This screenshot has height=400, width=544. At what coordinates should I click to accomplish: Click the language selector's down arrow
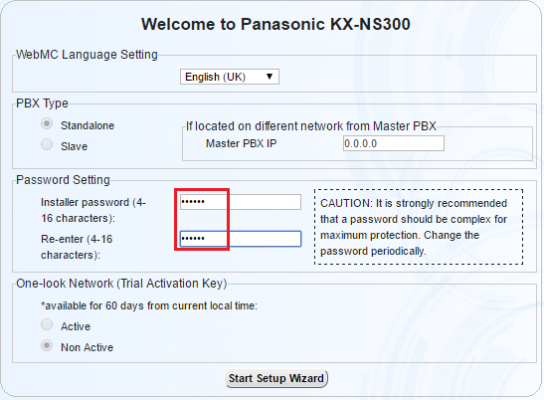pyautogui.click(x=269, y=76)
